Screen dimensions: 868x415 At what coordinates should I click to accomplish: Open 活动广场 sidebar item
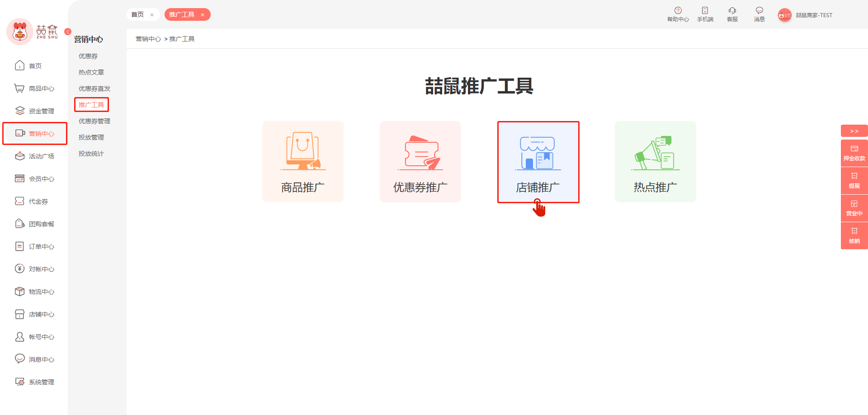click(35, 156)
